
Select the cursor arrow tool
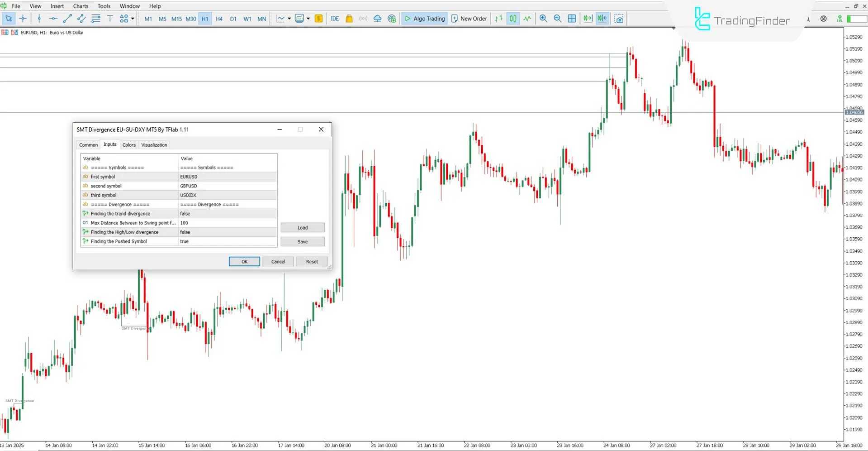(9, 19)
